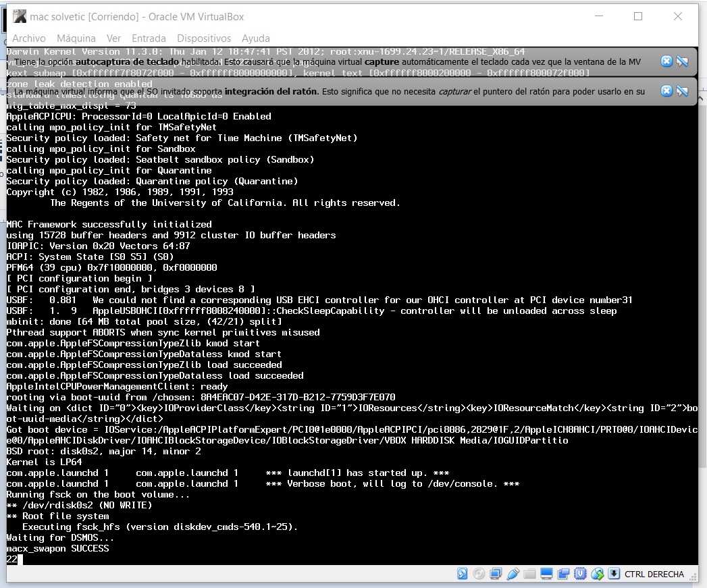The width and height of the screenshot is (707, 588).
Task: Click the video capture status icon
Action: (563, 574)
